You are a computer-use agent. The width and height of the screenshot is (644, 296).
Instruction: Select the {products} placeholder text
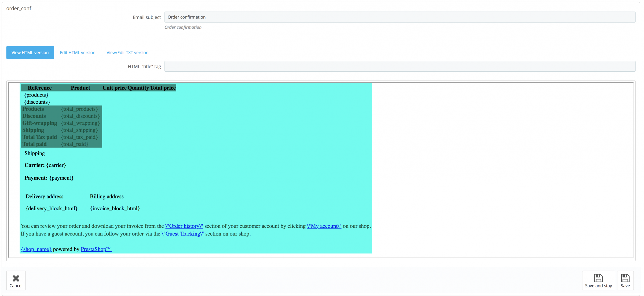click(36, 95)
